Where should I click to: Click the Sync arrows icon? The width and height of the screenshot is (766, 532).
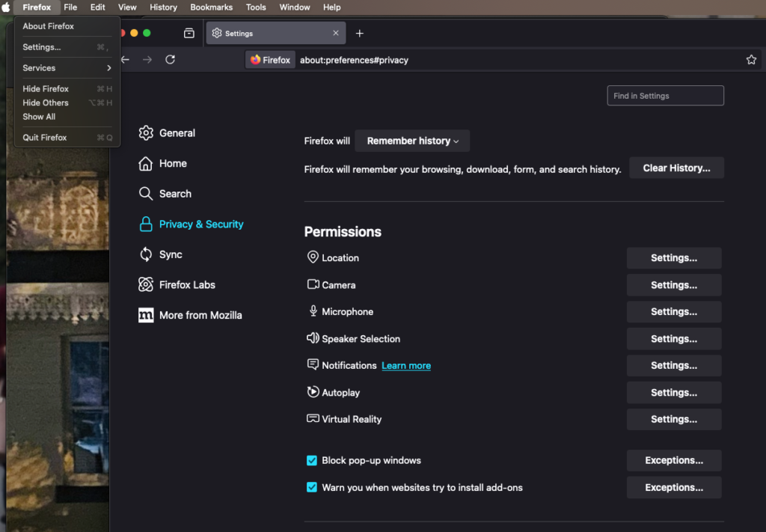point(146,254)
